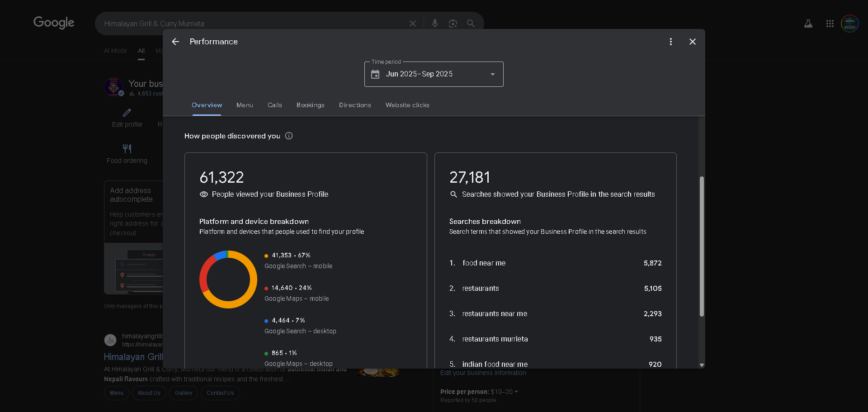Click the 5,872 search count value
Screen dimensions: 868x412
pos(652,263)
